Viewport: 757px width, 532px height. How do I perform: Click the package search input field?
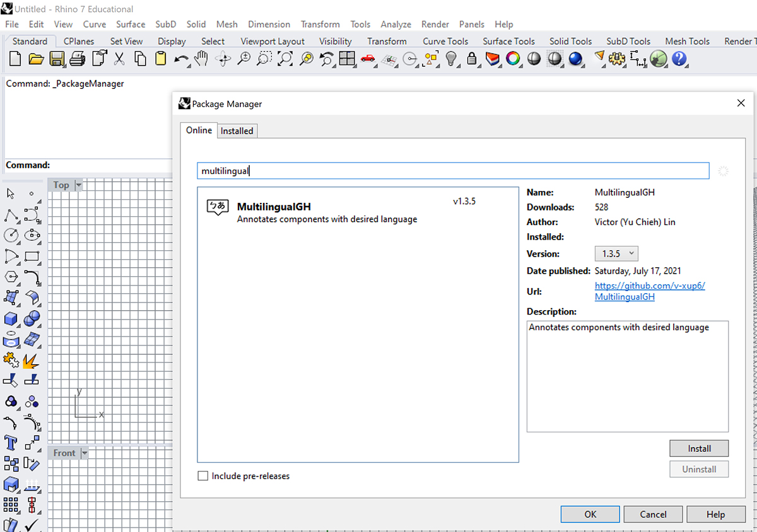(453, 171)
